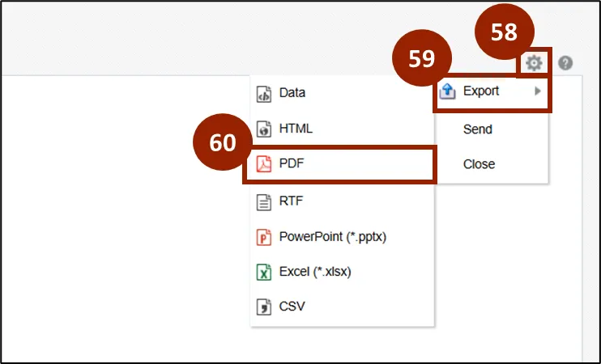This screenshot has width=601, height=364.
Task: Choose the RTF text label
Action: point(291,201)
